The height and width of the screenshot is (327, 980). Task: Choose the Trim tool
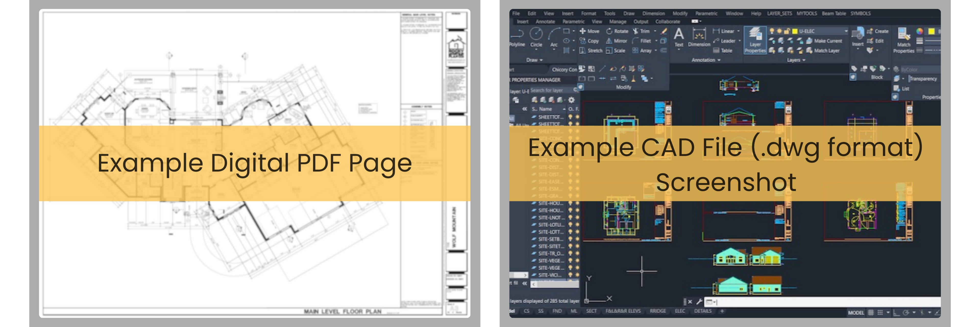641,31
